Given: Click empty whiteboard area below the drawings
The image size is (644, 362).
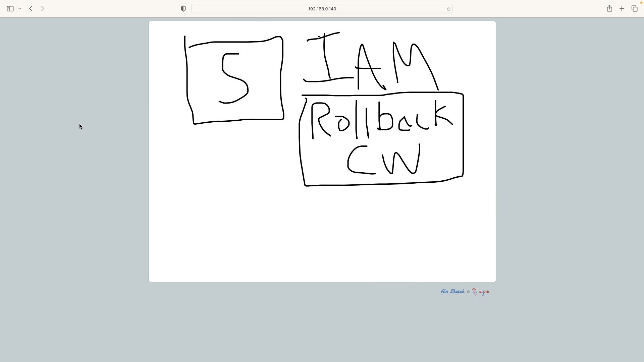Looking at the screenshot, I should tap(322, 235).
